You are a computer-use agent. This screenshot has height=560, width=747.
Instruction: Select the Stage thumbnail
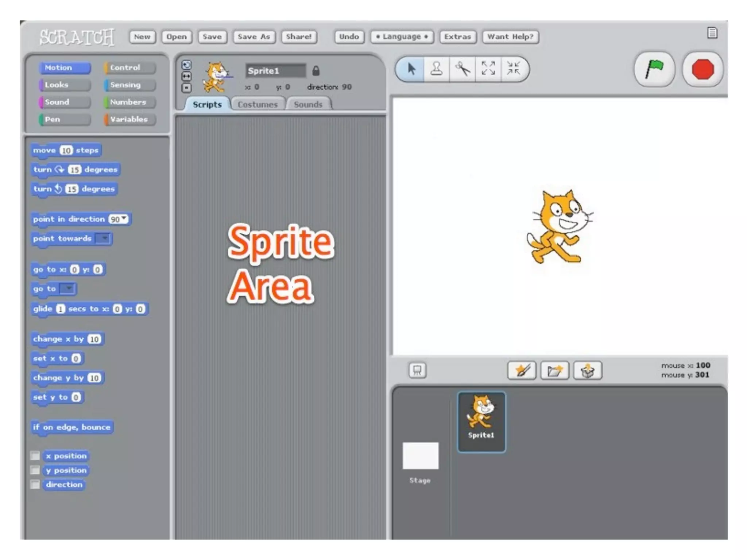420,456
